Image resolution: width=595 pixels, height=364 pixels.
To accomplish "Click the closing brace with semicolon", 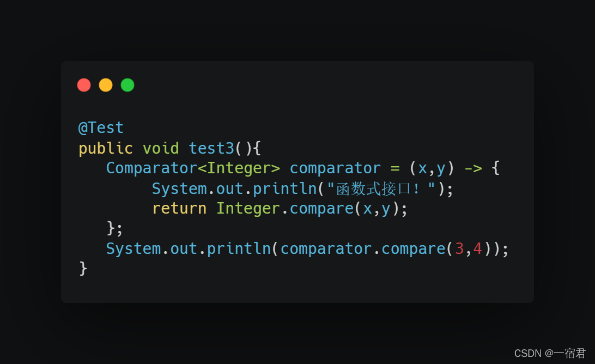I will 114,228.
